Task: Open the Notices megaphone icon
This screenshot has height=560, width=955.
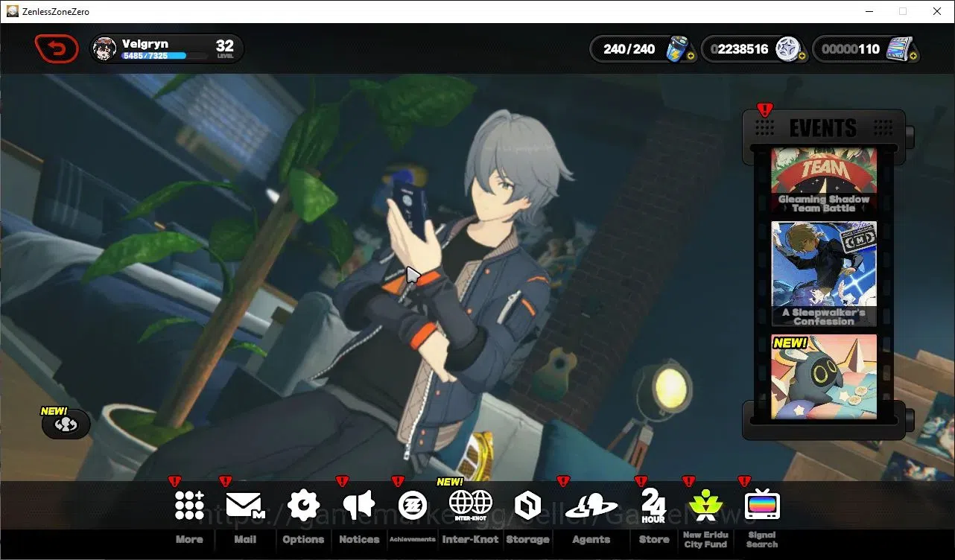Action: 359,505
